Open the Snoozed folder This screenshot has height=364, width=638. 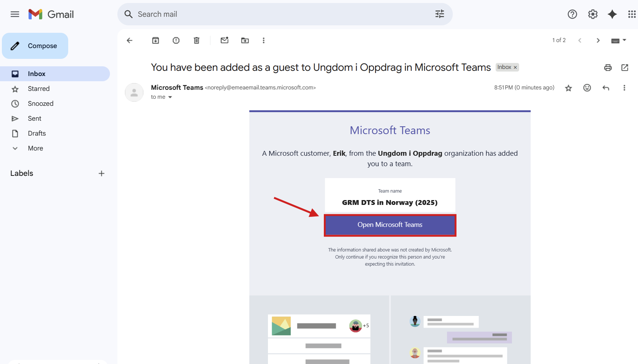(55, 104)
